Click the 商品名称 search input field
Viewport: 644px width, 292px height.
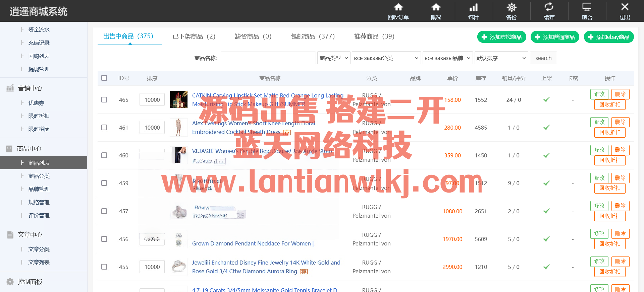pyautogui.click(x=268, y=58)
